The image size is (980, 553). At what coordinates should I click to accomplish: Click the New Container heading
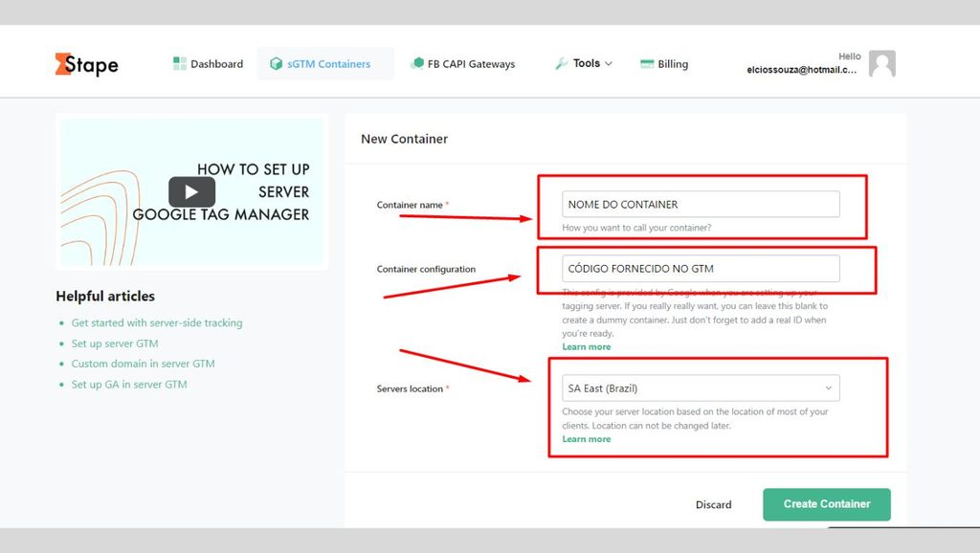405,140
